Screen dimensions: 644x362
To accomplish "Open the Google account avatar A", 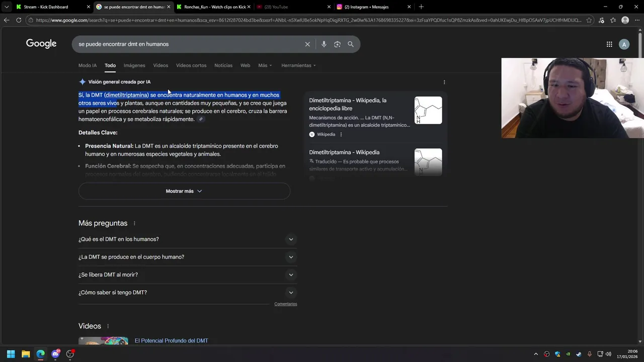I will (624, 44).
